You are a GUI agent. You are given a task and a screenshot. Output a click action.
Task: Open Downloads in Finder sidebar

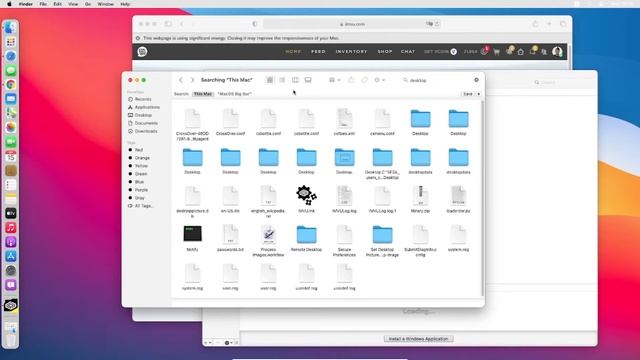pyautogui.click(x=146, y=131)
